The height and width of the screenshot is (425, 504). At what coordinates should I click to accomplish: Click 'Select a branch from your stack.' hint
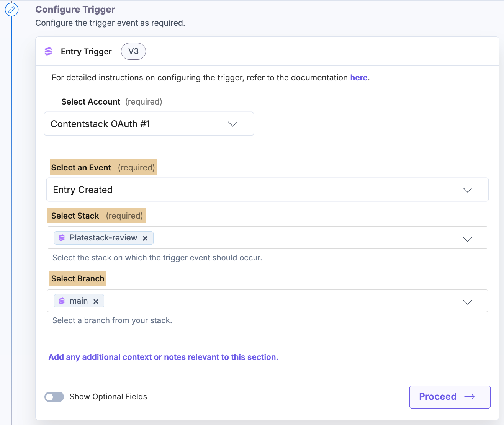[112, 320]
